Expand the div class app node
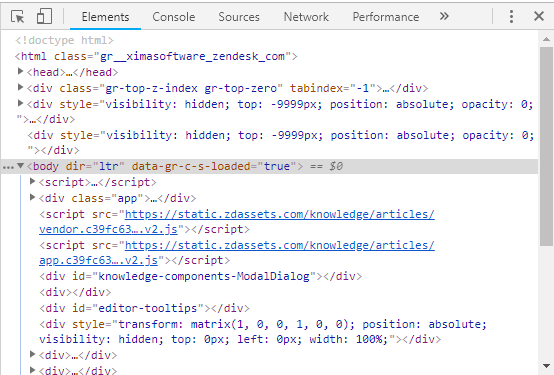This screenshot has height=375, width=554. (x=33, y=197)
